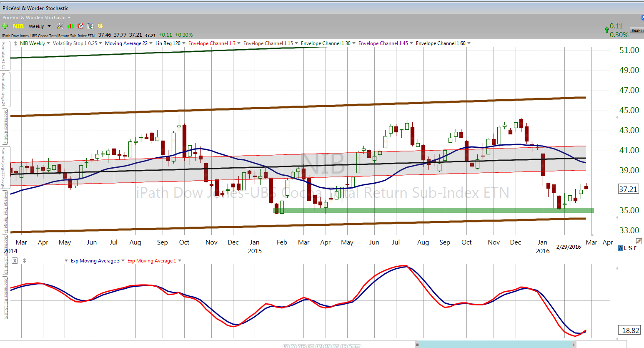The width and height of the screenshot is (644, 348).
Task: Click the bottom horizontal chart scrollbar thumb
Action: click(x=496, y=344)
